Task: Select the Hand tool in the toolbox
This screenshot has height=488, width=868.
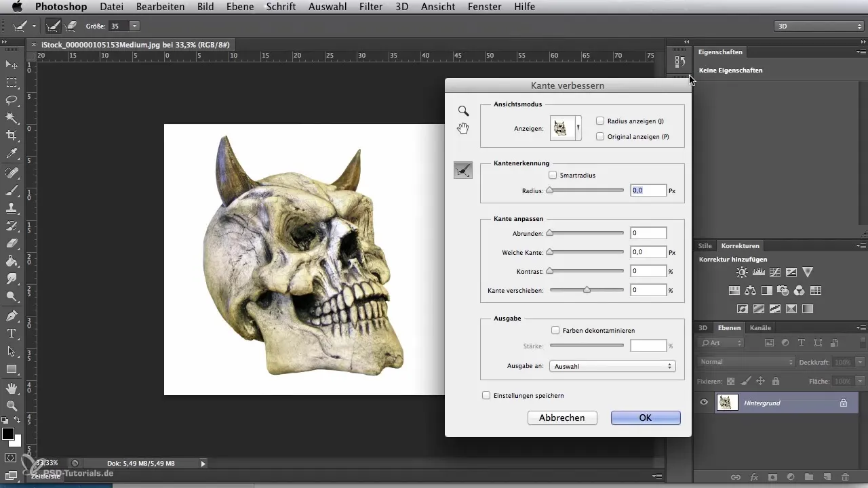Action: (12, 388)
